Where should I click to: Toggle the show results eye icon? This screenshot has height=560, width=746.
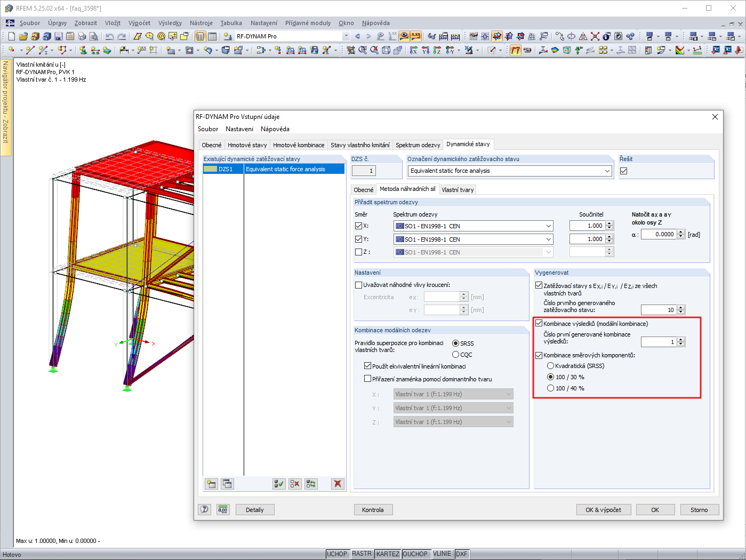pyautogui.click(x=404, y=36)
